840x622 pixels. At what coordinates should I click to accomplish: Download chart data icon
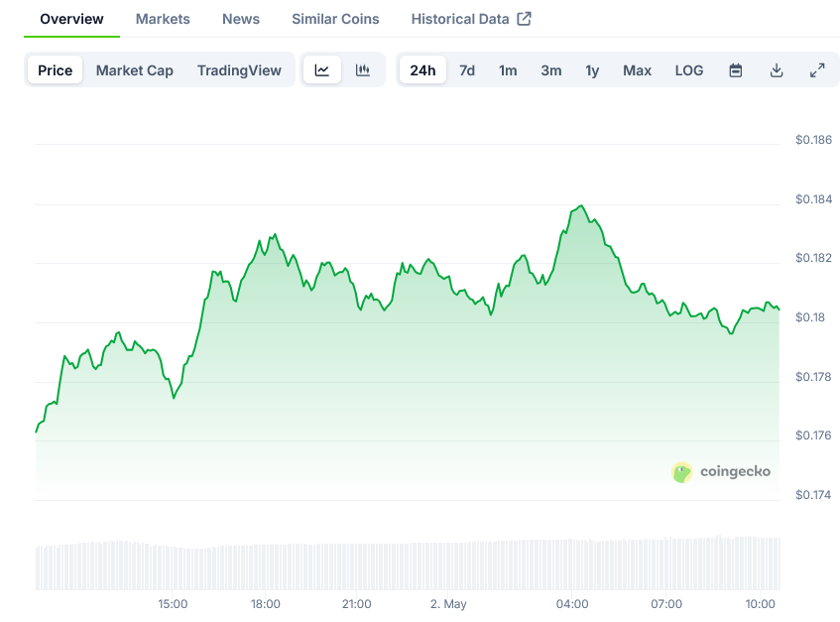[777, 70]
